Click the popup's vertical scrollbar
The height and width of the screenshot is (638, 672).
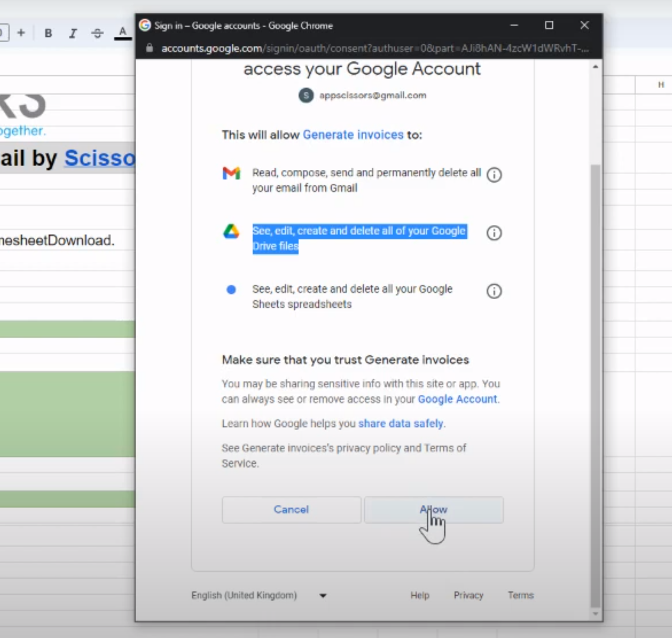595,386
